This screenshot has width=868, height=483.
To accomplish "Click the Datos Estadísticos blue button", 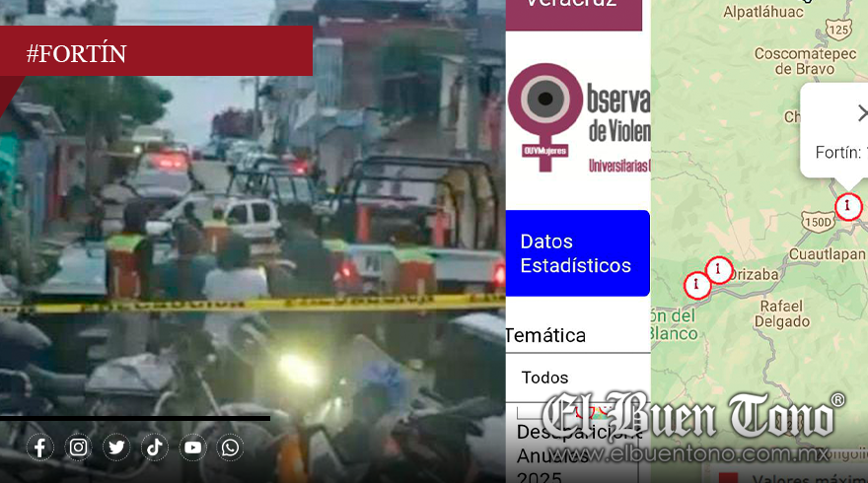I will (x=577, y=253).
